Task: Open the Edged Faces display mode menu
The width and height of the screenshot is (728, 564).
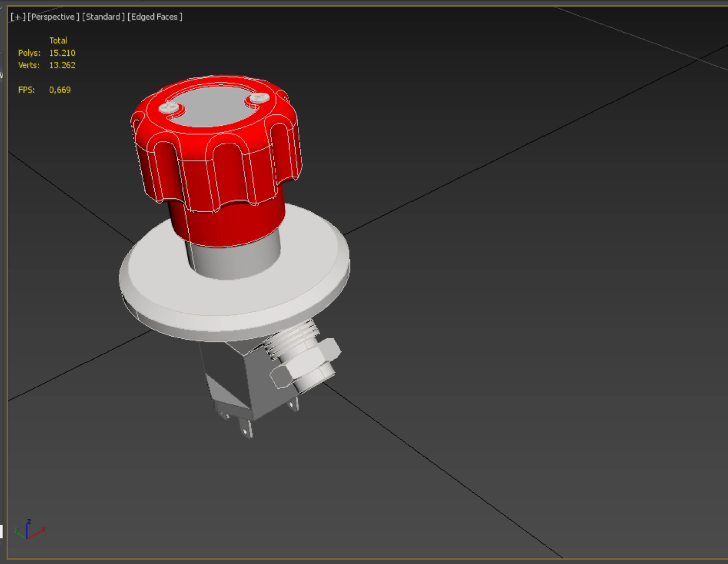Action: click(155, 17)
